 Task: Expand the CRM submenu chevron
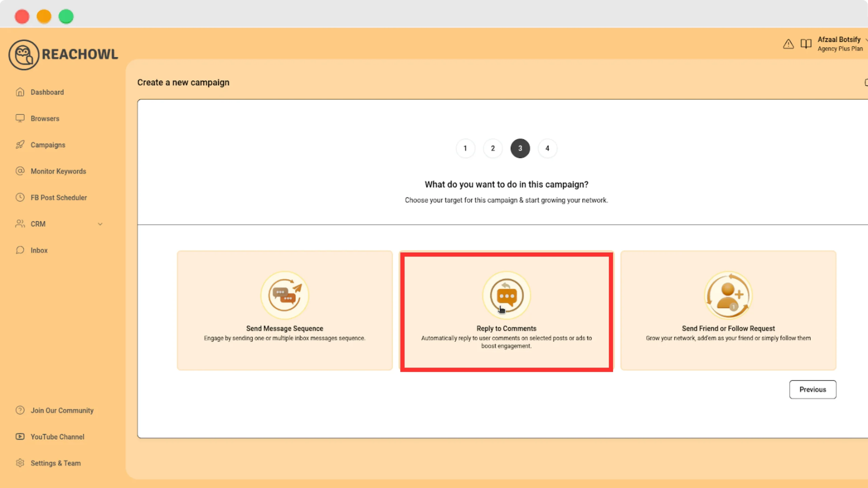point(100,224)
